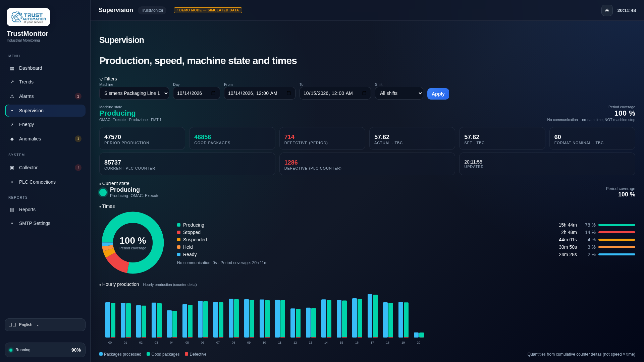This screenshot has height=362, width=644.
Task: Open the Reports page
Action: 45,210
